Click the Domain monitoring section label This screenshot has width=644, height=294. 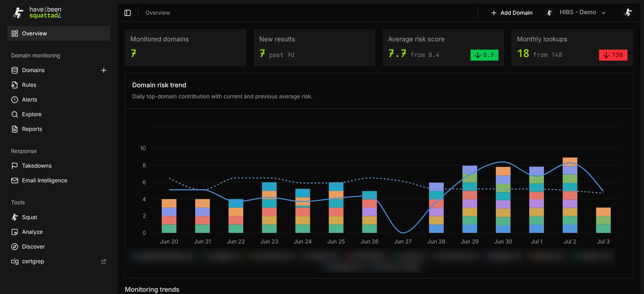pos(35,56)
